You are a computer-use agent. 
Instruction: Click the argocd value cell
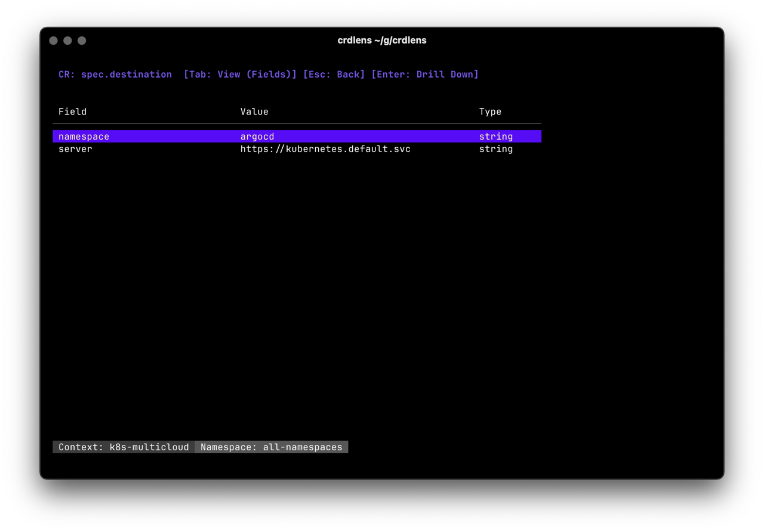257,136
